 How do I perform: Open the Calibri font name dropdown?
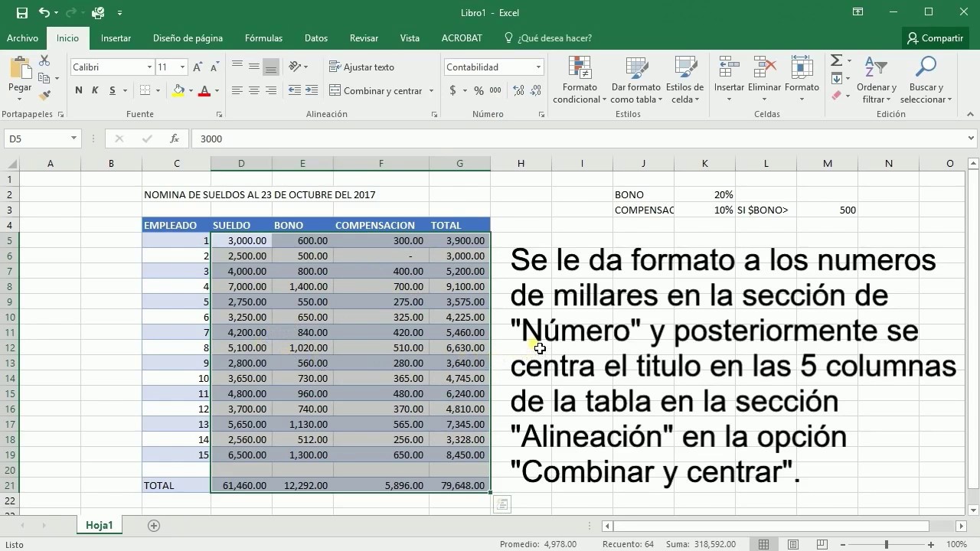click(x=149, y=67)
